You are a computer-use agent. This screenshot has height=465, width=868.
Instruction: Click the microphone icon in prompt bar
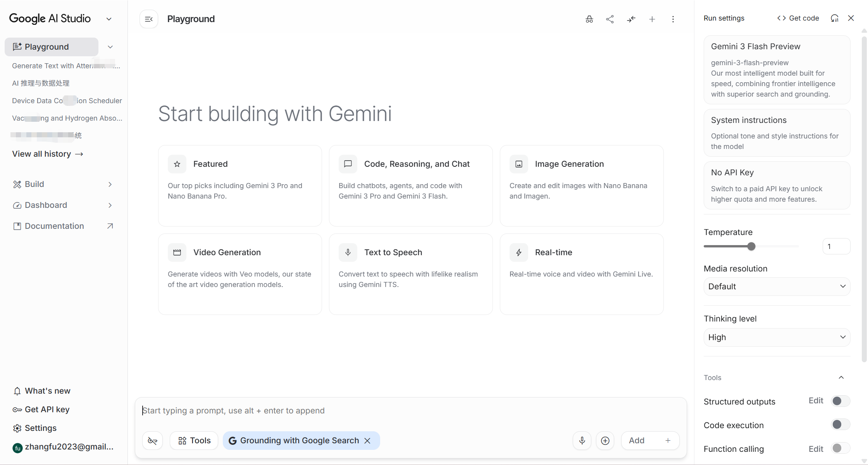pyautogui.click(x=582, y=441)
